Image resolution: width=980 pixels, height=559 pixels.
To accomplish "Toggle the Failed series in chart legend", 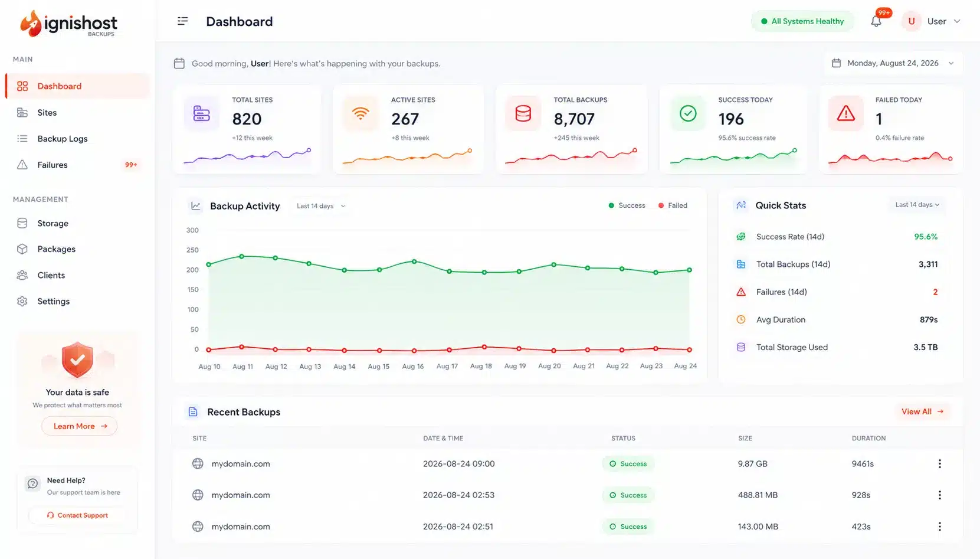I will click(673, 205).
